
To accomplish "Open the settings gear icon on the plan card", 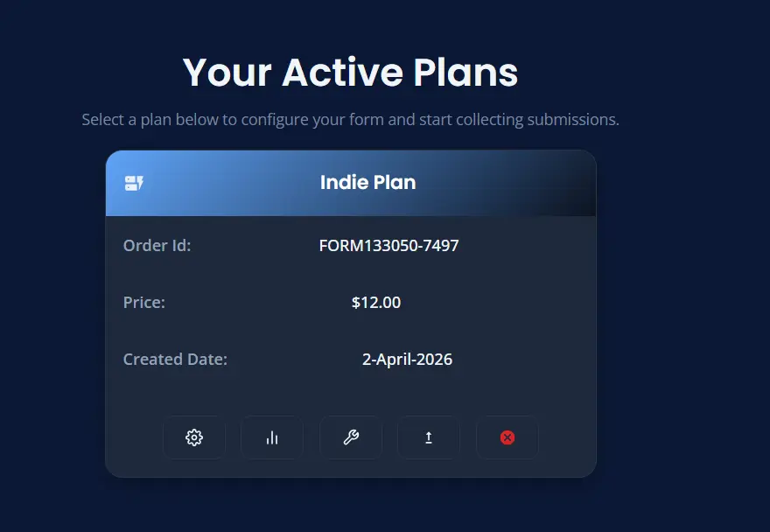I will [x=194, y=437].
